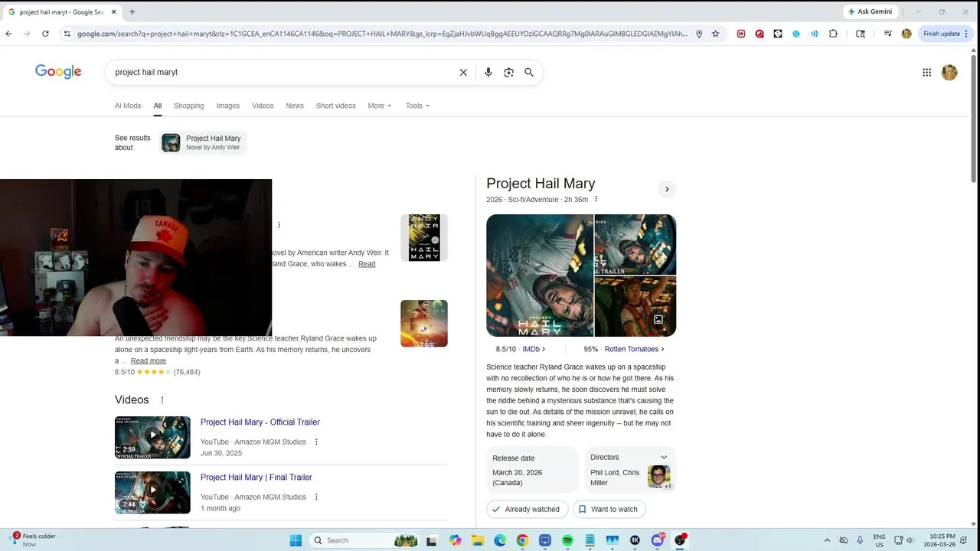Open the Andy Weir book cover thumbnail

point(424,238)
